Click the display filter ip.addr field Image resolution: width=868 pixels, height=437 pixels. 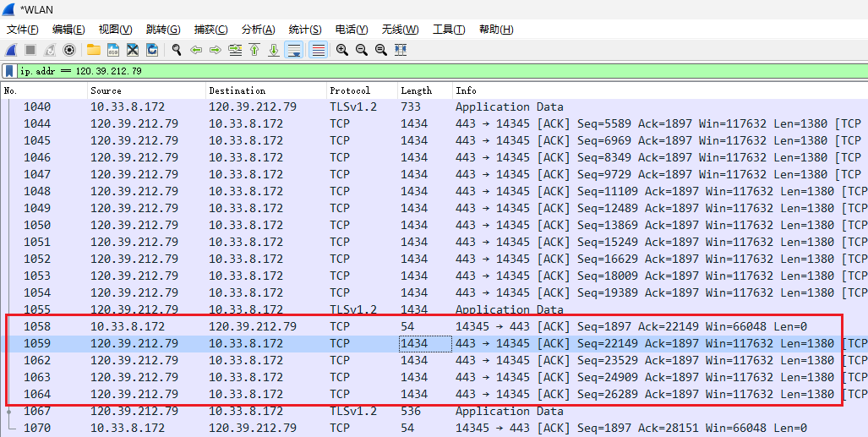coord(443,71)
